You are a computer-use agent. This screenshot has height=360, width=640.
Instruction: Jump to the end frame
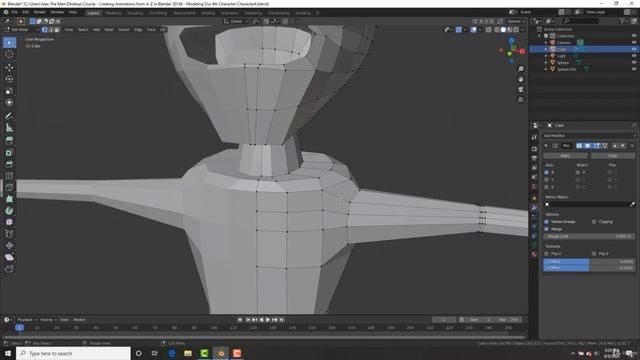tap(281, 320)
